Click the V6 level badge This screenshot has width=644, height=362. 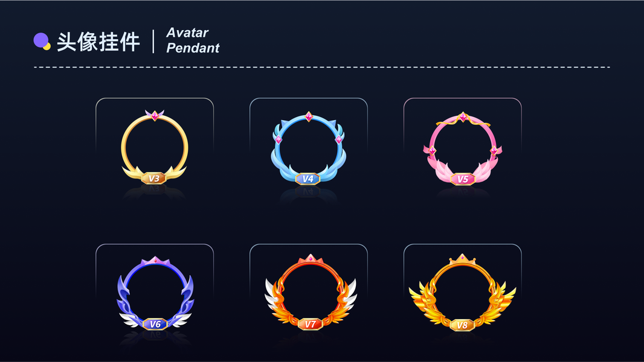point(155,324)
